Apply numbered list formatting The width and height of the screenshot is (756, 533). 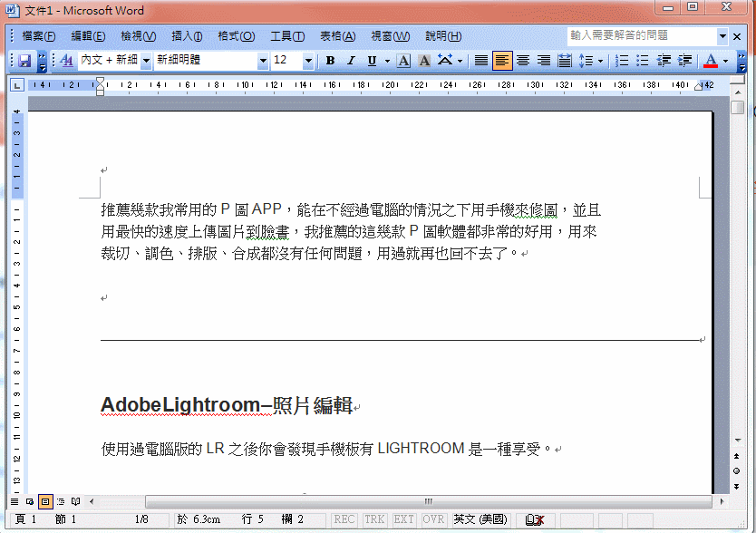(x=622, y=61)
